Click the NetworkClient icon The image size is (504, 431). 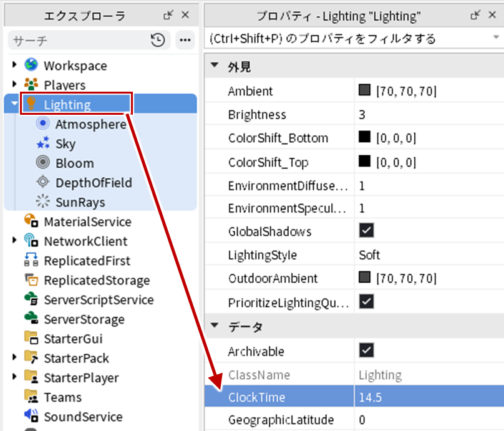point(31,240)
